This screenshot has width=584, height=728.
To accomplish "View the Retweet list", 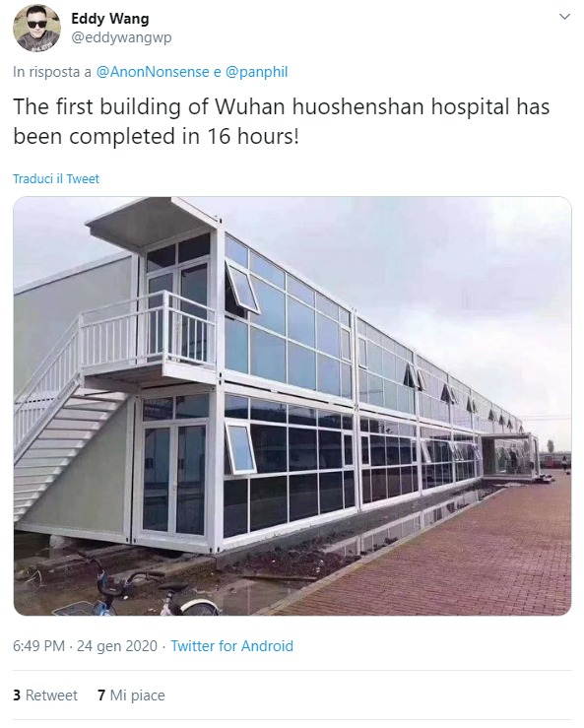I will 45,695.
